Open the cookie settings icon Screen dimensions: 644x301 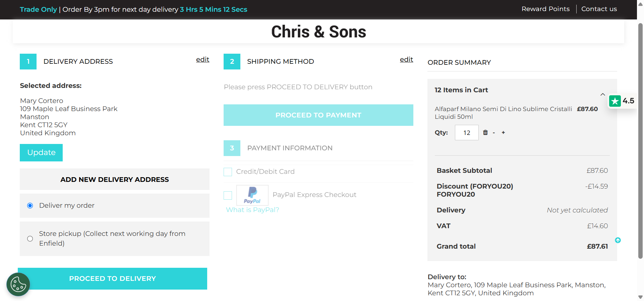click(x=18, y=285)
